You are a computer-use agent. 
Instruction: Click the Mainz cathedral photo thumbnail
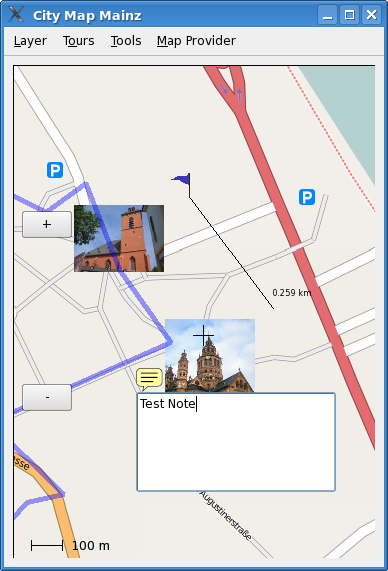(x=210, y=355)
